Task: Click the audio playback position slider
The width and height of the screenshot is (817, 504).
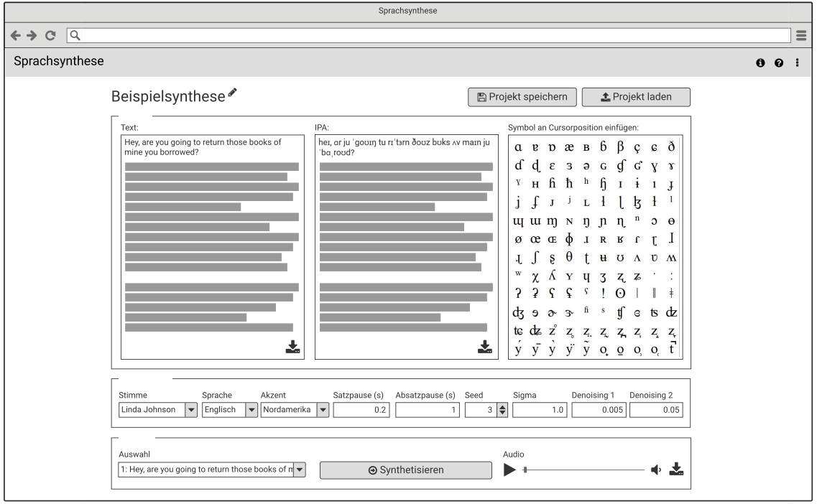Action: 583,470
